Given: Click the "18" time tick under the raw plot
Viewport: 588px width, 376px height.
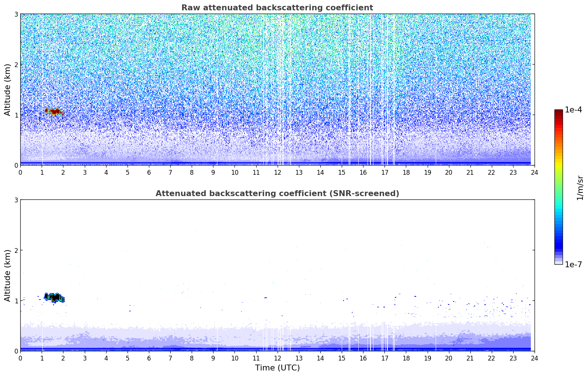Looking at the screenshot, I should (406, 172).
